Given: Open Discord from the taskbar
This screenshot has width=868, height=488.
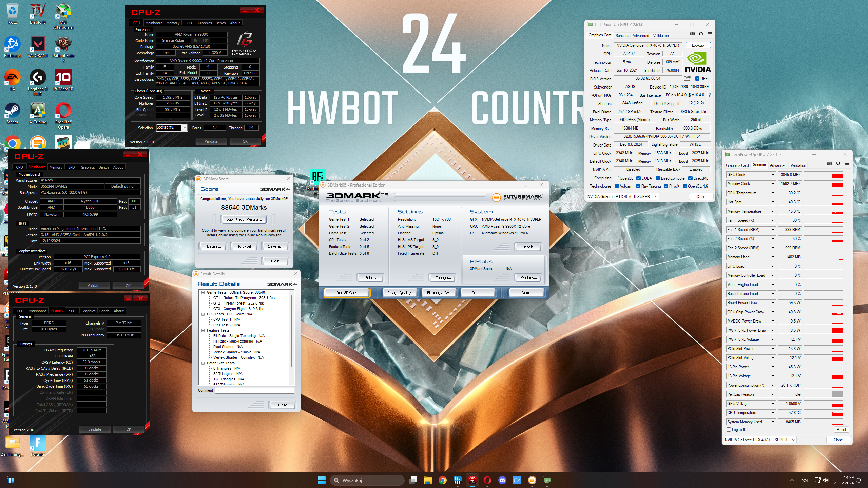Looking at the screenshot, I should pos(502,480).
